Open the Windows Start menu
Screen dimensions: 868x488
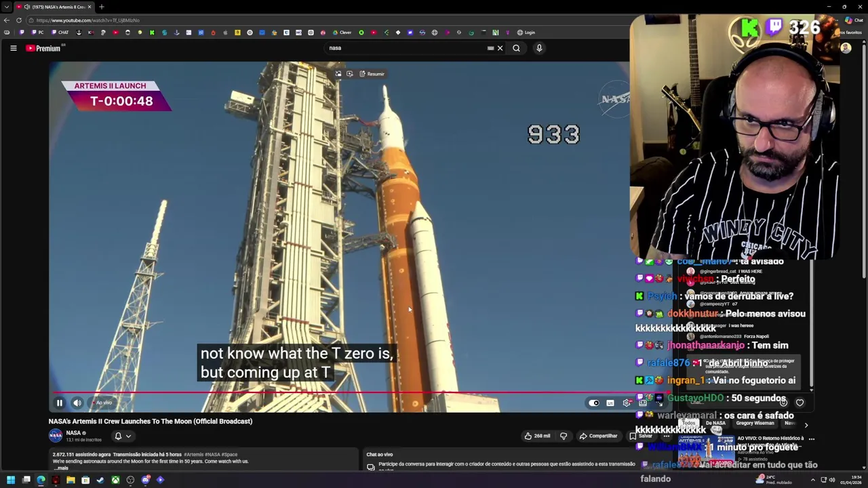(11, 480)
